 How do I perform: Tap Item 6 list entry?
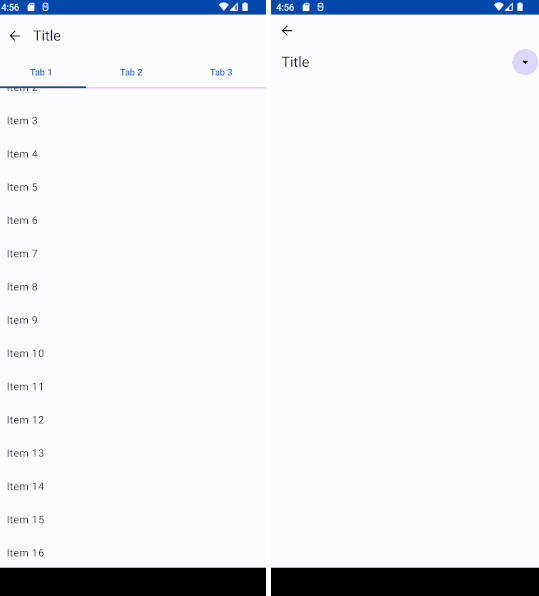pyautogui.click(x=133, y=220)
